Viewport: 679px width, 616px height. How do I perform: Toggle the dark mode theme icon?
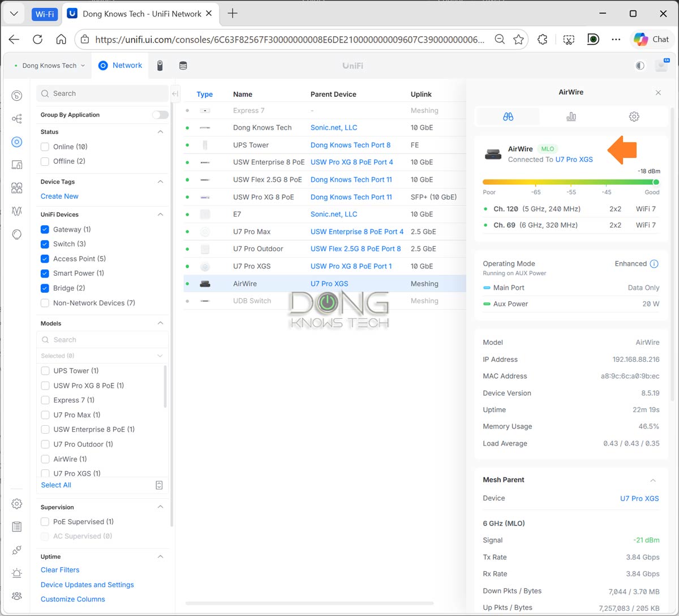click(640, 66)
